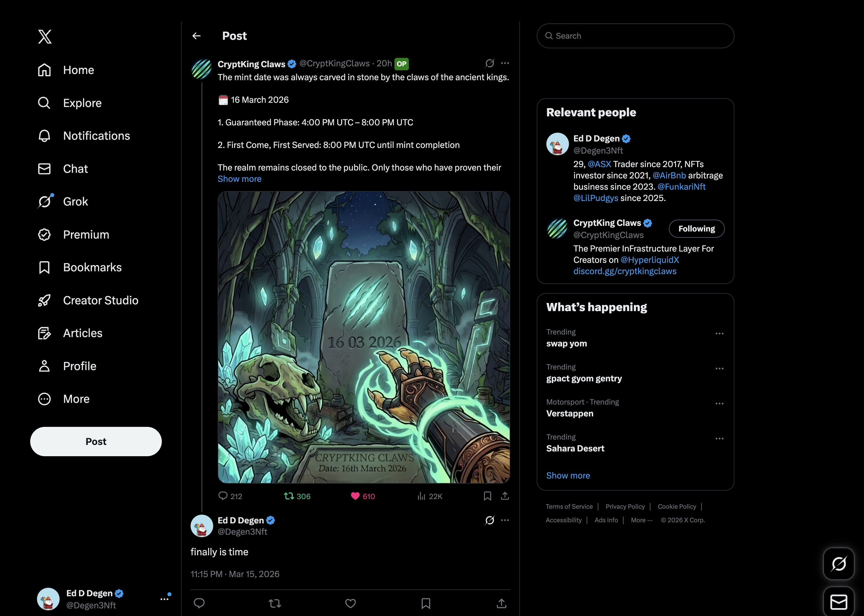
Task: Open account switcher ellipsis menu
Action: click(x=165, y=599)
